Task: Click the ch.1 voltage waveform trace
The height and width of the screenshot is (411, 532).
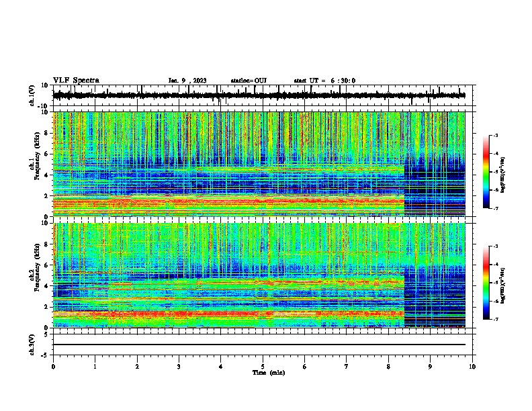Action: 259,95
